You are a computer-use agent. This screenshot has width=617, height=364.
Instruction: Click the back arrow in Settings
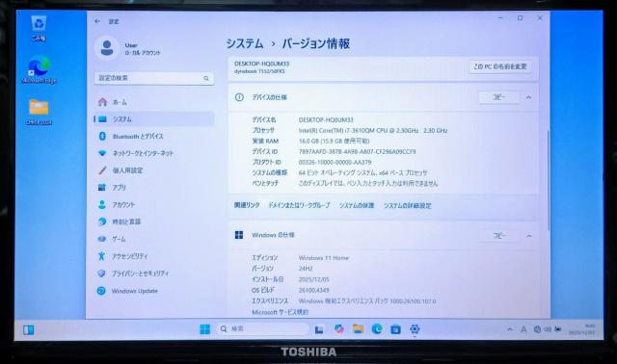point(97,21)
